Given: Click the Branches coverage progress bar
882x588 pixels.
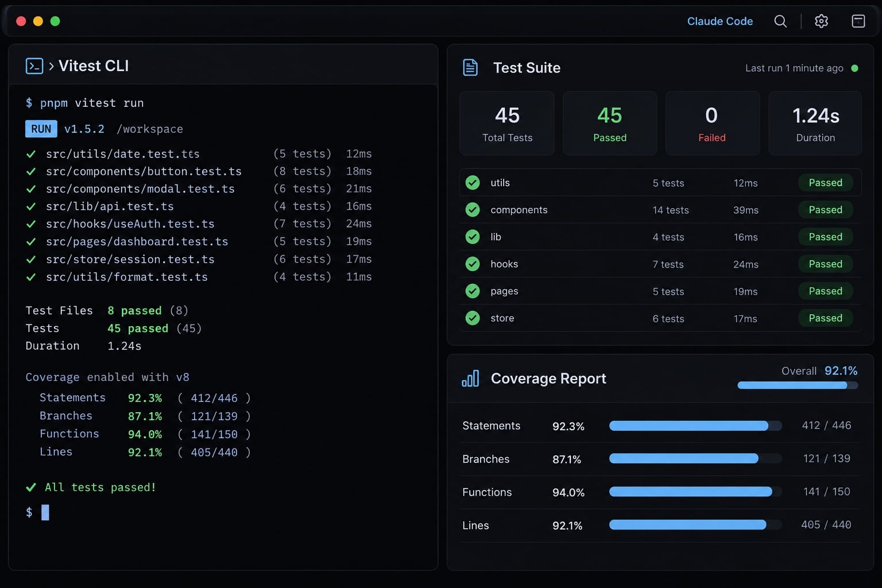Looking at the screenshot, I should pyautogui.click(x=695, y=458).
